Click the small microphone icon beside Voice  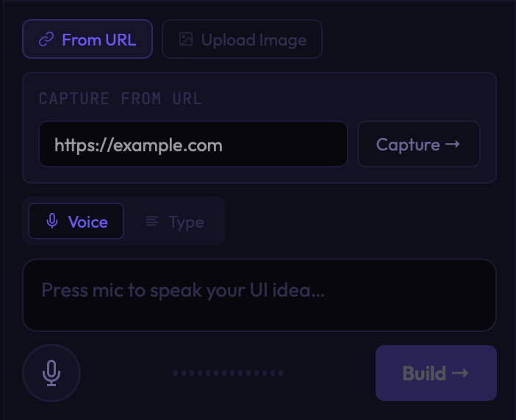pyautogui.click(x=51, y=222)
